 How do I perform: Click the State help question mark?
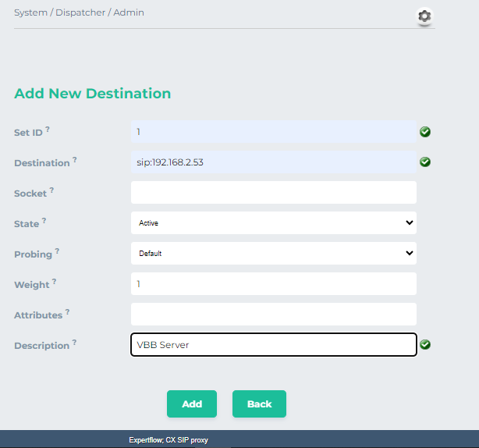(44, 221)
